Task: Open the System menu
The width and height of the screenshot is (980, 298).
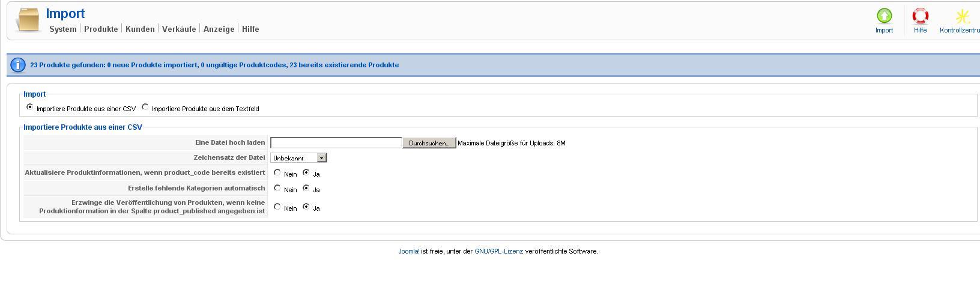Action: pos(63,29)
